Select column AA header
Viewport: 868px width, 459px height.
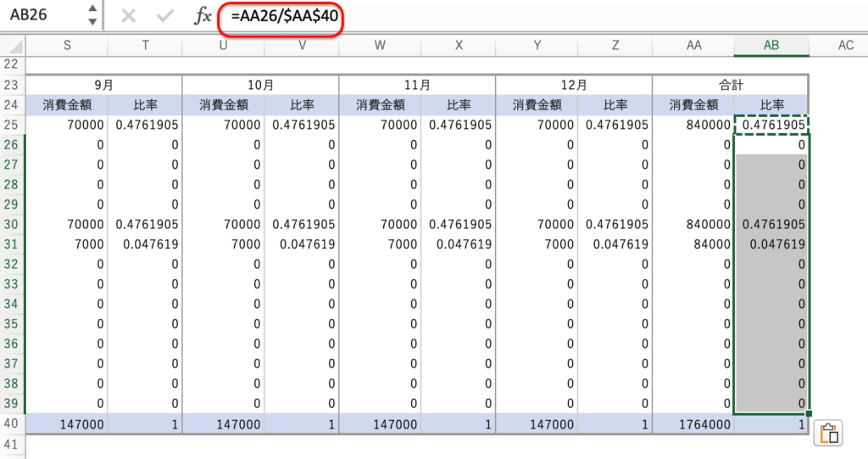[x=693, y=45]
